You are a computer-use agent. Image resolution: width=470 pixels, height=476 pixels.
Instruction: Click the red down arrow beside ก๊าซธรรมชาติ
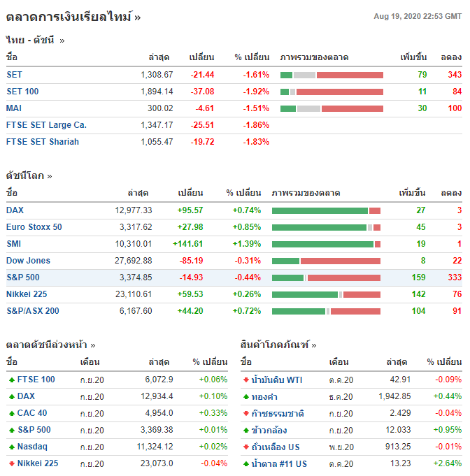point(246,413)
